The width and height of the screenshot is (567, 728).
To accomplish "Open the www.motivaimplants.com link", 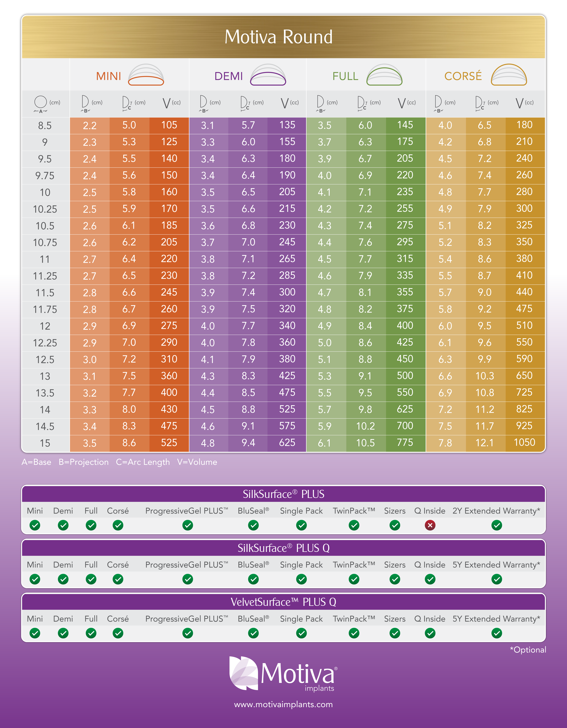I will [x=284, y=704].
